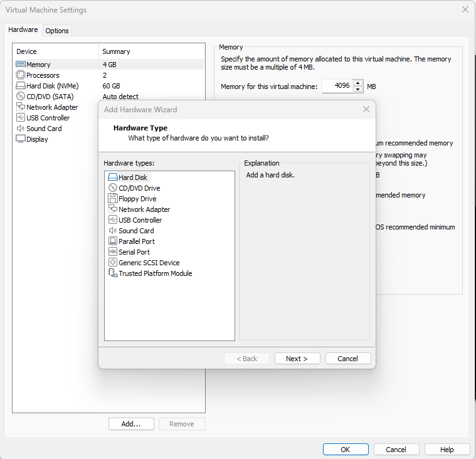
Task: Close the Virtual Machine Settings window
Action: (465, 9)
